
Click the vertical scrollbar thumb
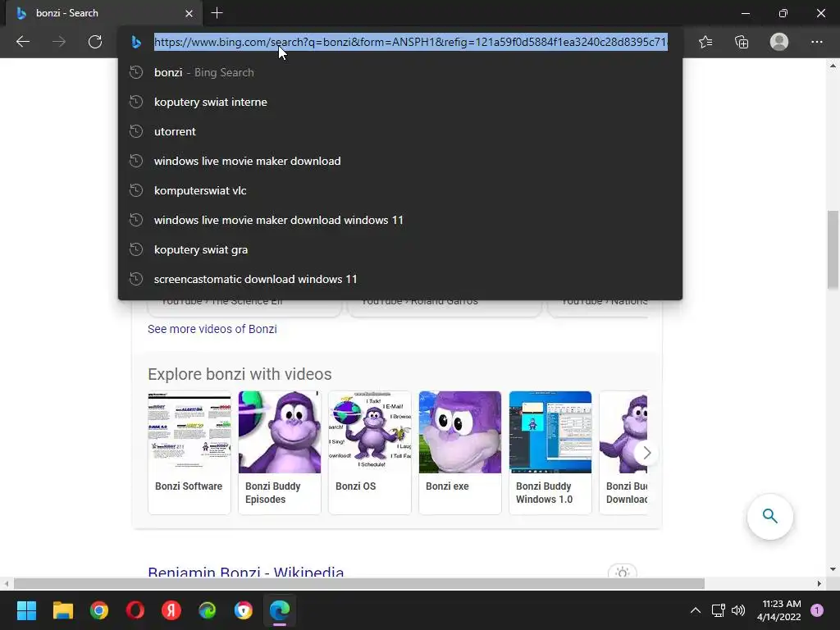833,250
